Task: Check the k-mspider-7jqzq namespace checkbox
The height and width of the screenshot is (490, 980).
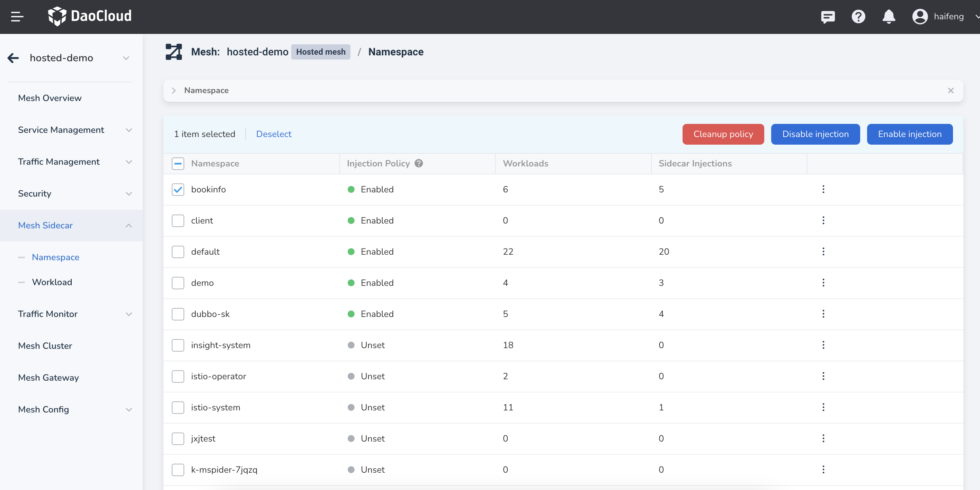Action: point(178,470)
